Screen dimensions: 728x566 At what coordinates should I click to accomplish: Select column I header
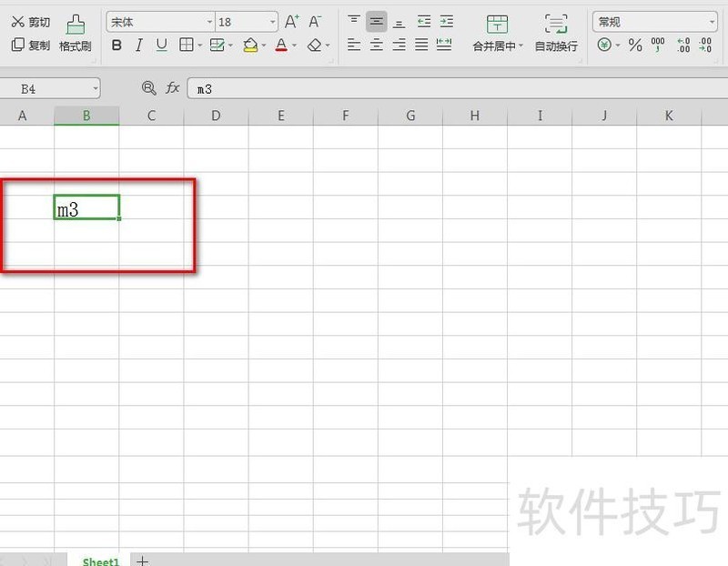click(540, 116)
